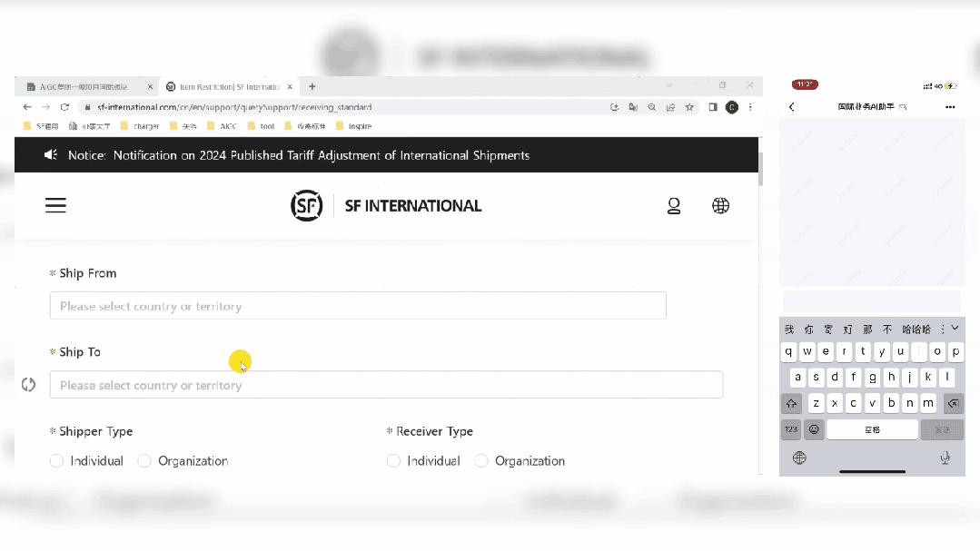980x551 pixels.
Task: Choose Individual under Receiver Type
Action: click(393, 461)
